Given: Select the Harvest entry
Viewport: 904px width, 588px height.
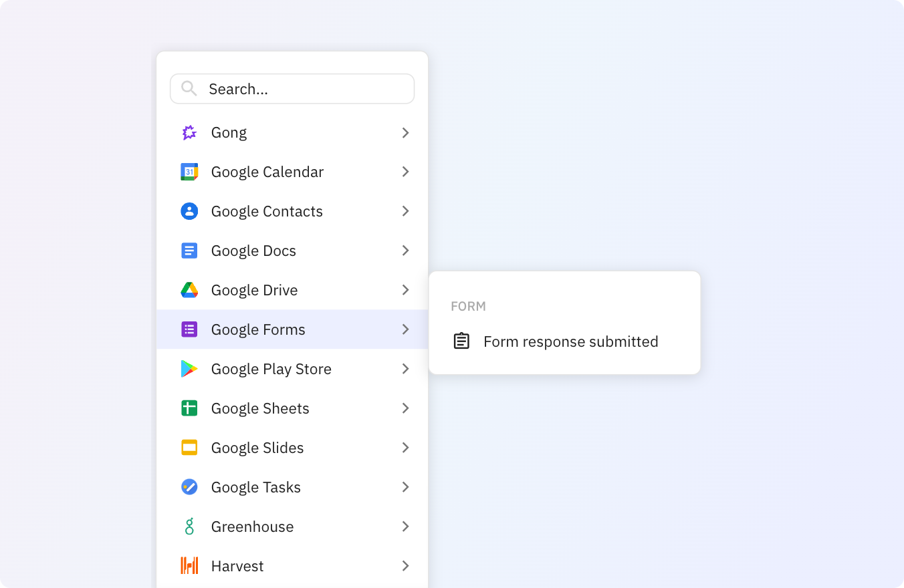Looking at the screenshot, I should click(292, 566).
